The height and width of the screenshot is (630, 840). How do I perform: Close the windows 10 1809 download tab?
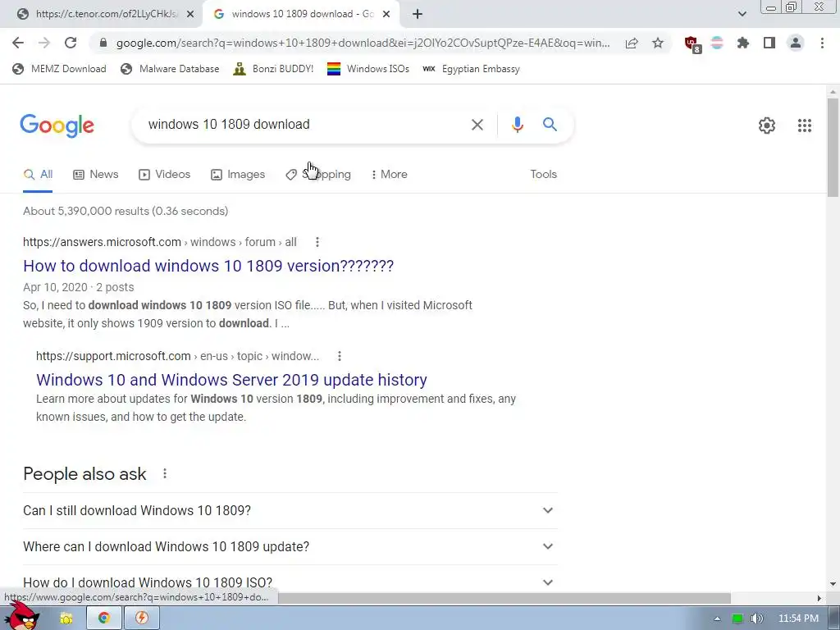click(386, 15)
